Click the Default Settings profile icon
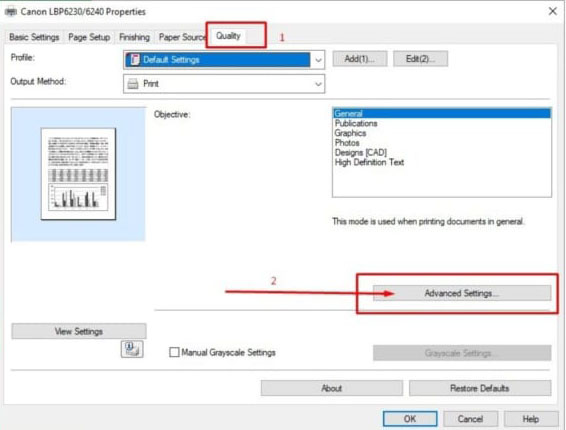Screen dimensions: 566x430 point(135,60)
